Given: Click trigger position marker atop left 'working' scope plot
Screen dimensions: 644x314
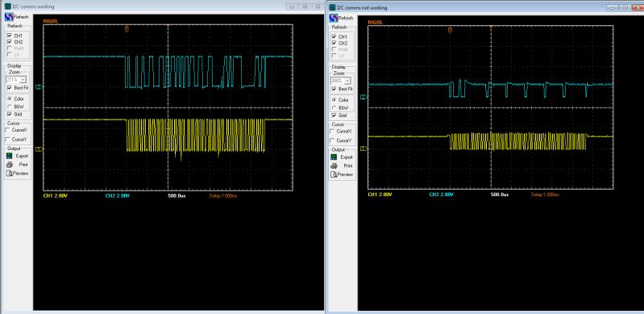Looking at the screenshot, I should coord(127,28).
